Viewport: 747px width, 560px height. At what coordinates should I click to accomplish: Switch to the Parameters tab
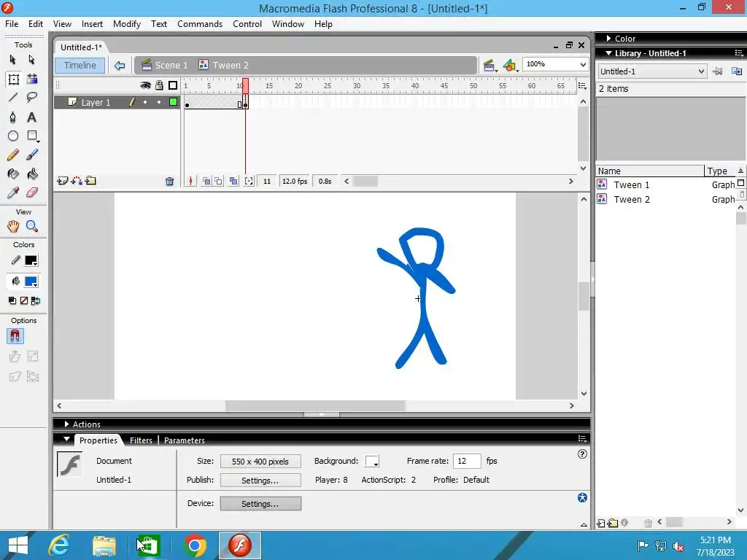point(185,440)
